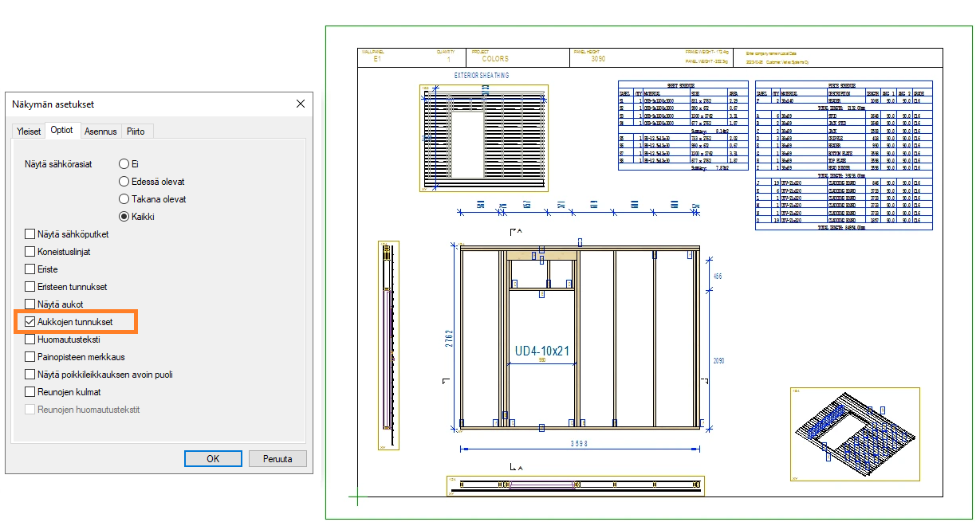This screenshot has height=522, width=980.
Task: Confirm settings with the OK button
Action: tap(213, 459)
